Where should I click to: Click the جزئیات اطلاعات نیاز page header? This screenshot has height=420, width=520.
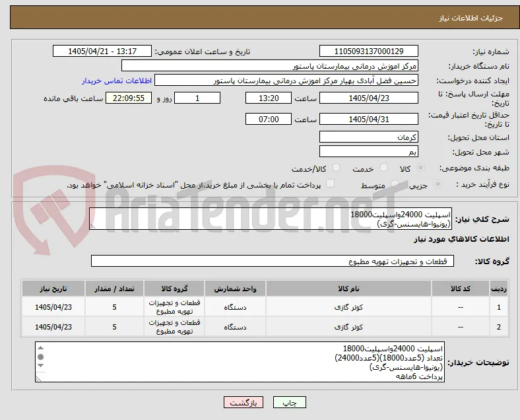coord(471,18)
